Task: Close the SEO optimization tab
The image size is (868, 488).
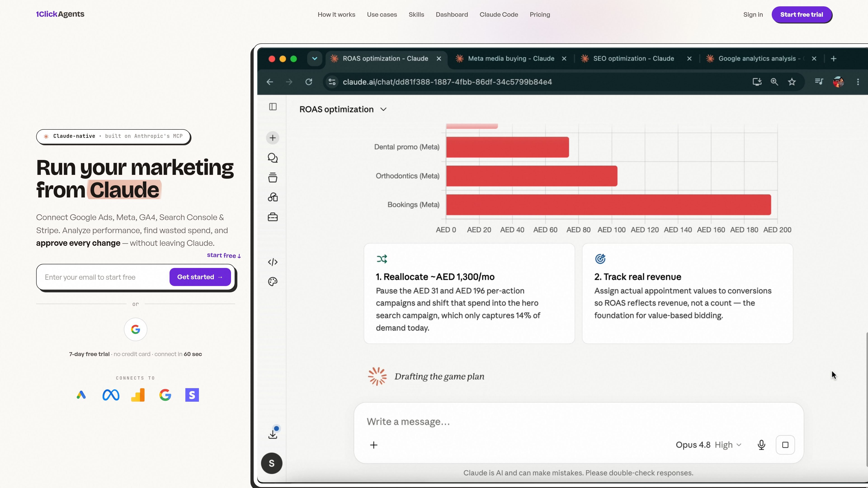Action: pos(689,59)
